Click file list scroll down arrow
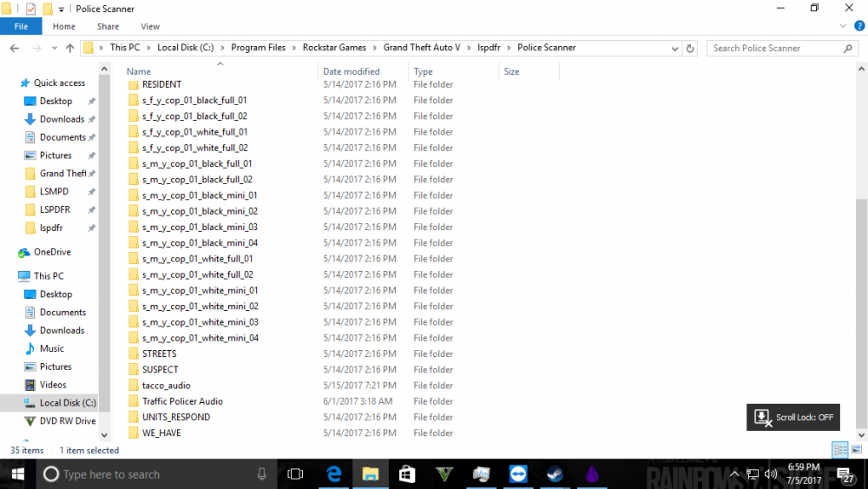The image size is (868, 489). (861, 435)
